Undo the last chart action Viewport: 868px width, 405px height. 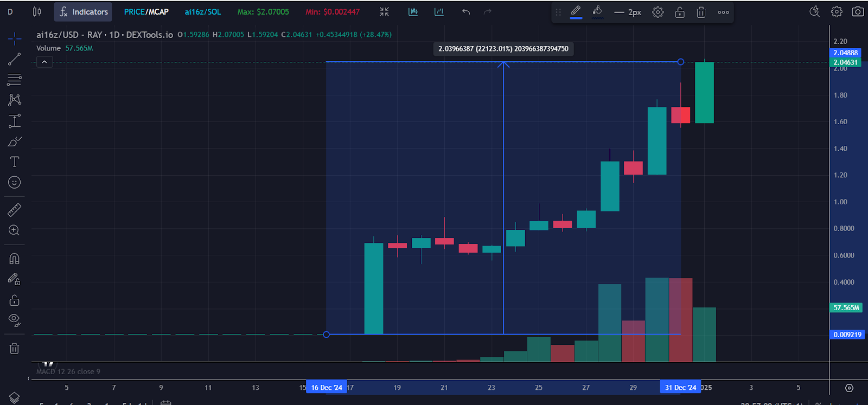pos(466,11)
